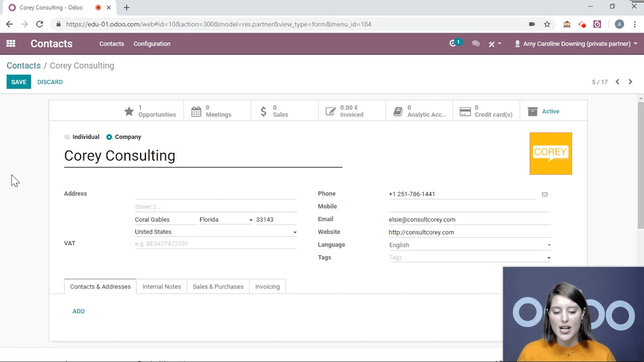Click the Sales dollar icon button
Image resolution: width=644 pixels, height=362 pixels.
click(263, 111)
